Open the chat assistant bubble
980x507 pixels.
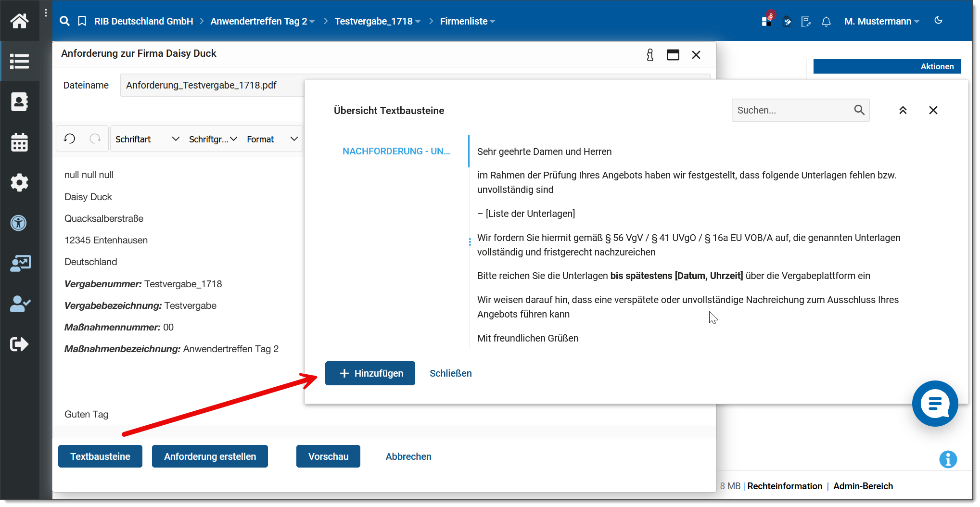point(934,403)
